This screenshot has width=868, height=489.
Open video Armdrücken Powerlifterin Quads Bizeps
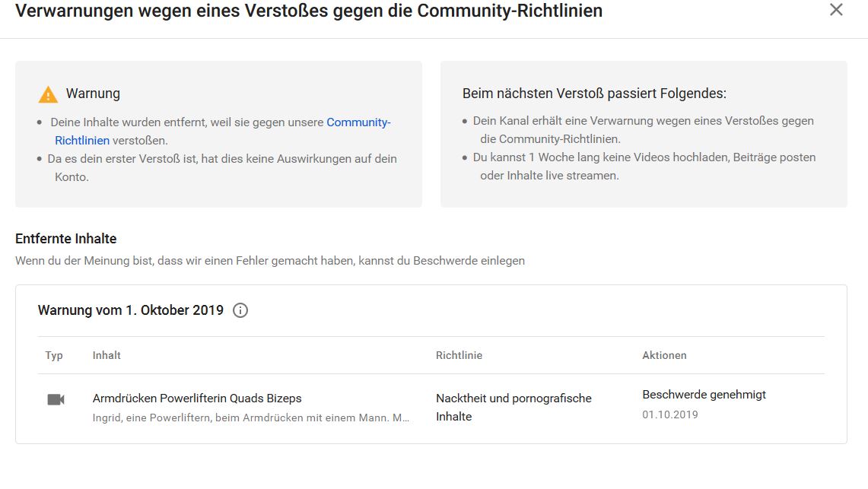point(197,399)
